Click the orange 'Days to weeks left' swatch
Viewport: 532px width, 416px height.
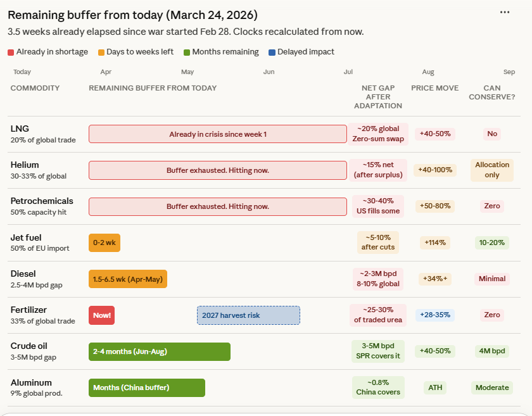tap(101, 52)
